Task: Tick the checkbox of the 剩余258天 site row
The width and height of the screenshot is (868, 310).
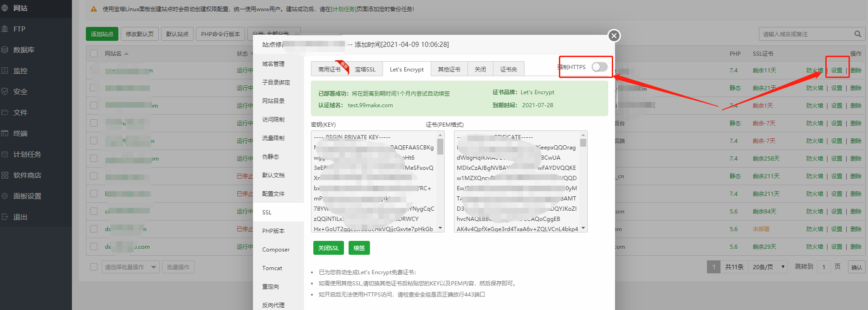Action: pyautogui.click(x=94, y=158)
